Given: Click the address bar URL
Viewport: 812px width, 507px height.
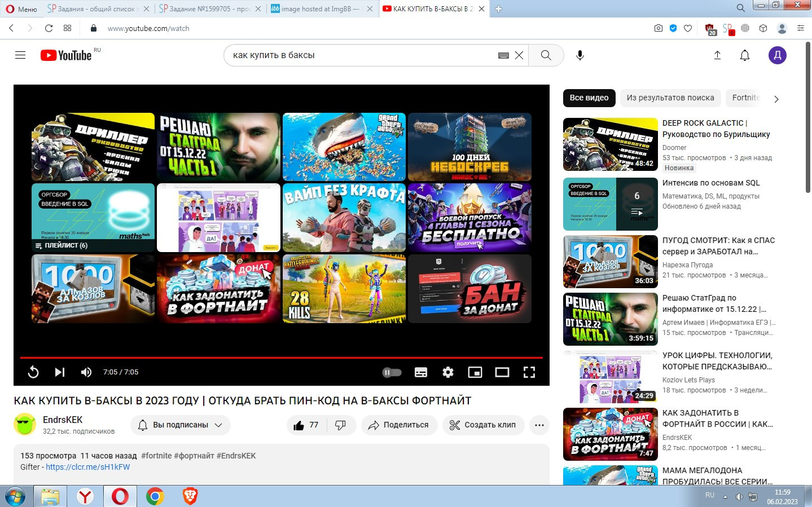Looking at the screenshot, I should (x=148, y=28).
